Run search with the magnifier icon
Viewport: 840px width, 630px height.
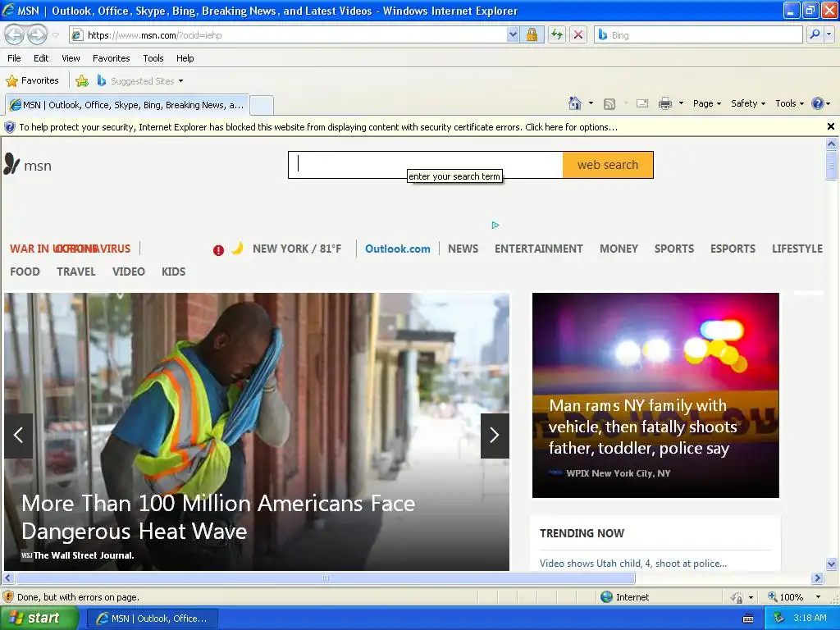pos(815,34)
